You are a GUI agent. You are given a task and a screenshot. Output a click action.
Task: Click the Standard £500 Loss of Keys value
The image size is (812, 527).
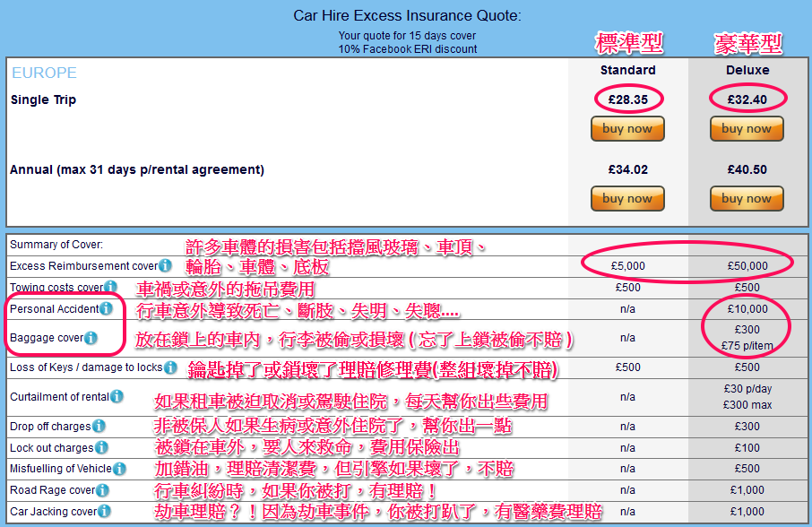pyautogui.click(x=628, y=367)
